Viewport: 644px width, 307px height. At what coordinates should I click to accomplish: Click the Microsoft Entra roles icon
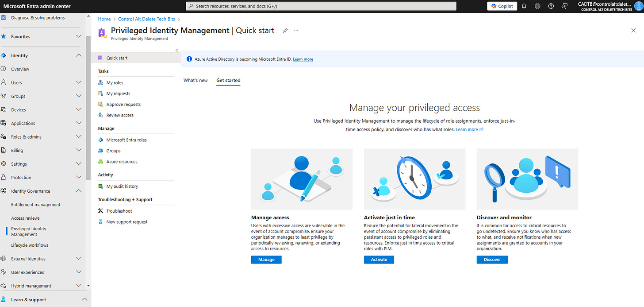pos(100,140)
